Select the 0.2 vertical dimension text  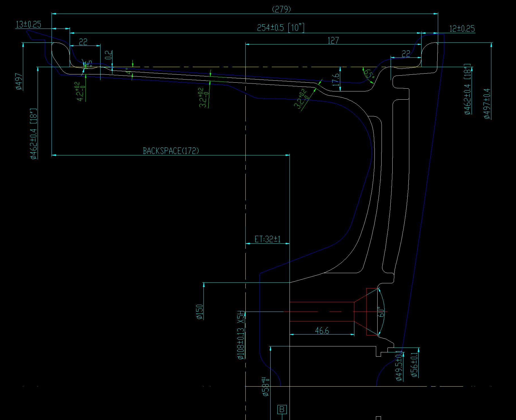109,55
